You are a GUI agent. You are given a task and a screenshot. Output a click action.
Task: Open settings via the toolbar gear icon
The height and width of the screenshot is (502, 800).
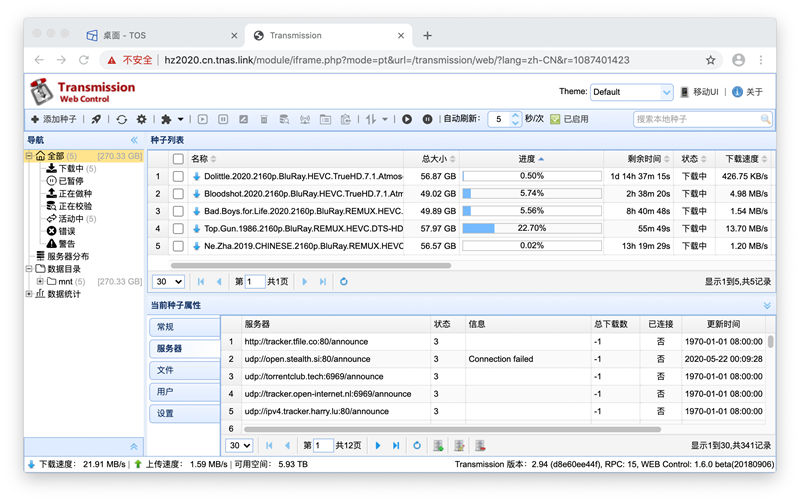(x=141, y=119)
